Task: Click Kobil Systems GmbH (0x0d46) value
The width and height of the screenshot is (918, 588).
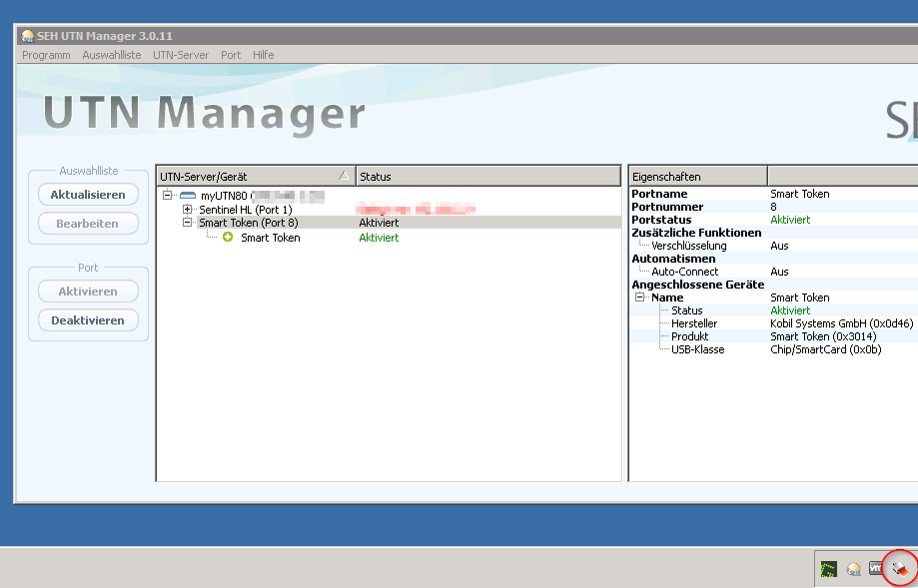Action: (841, 323)
